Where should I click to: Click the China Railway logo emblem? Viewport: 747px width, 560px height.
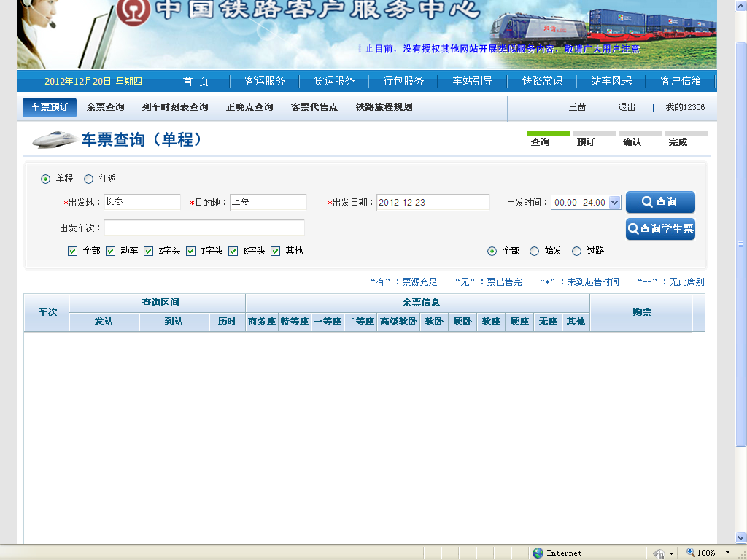[133, 12]
